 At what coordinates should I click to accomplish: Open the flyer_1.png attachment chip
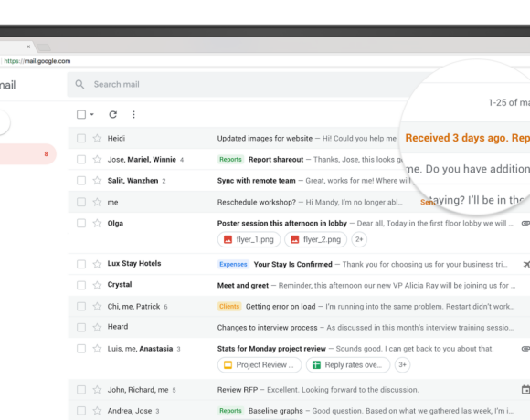(x=249, y=239)
